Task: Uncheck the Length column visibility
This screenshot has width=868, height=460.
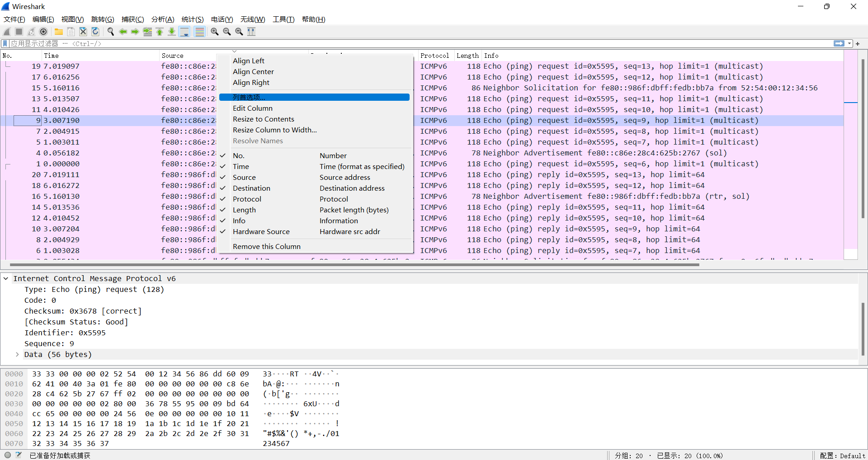Action: coord(315,210)
